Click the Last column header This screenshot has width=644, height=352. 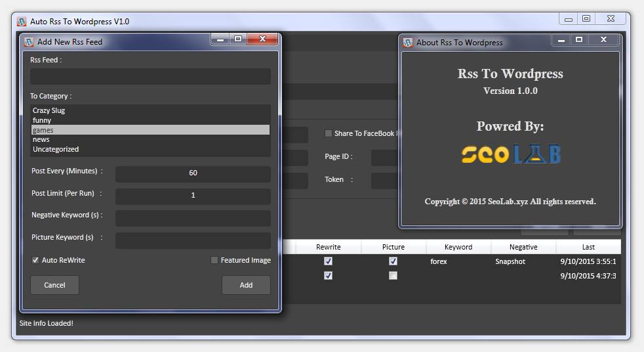pyautogui.click(x=588, y=247)
